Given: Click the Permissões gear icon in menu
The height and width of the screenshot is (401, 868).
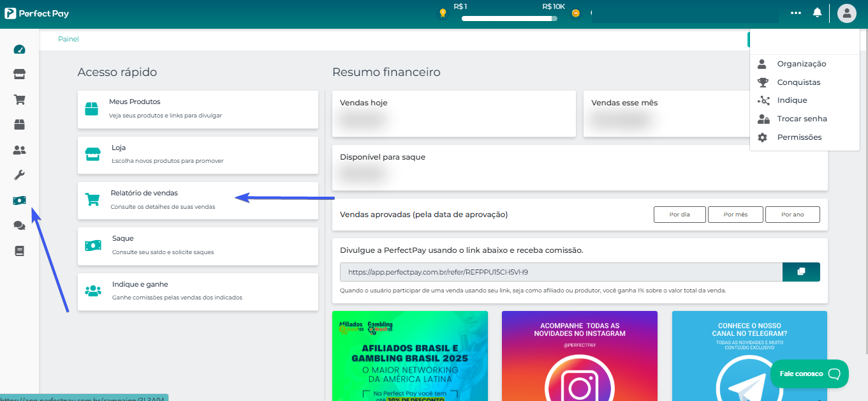Looking at the screenshot, I should tap(762, 137).
